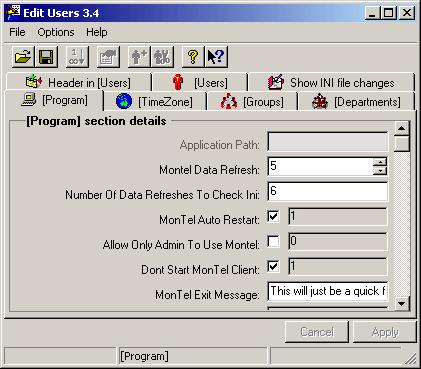
Task: Click the vertical scrollbar thumb
Action: pyautogui.click(x=402, y=143)
